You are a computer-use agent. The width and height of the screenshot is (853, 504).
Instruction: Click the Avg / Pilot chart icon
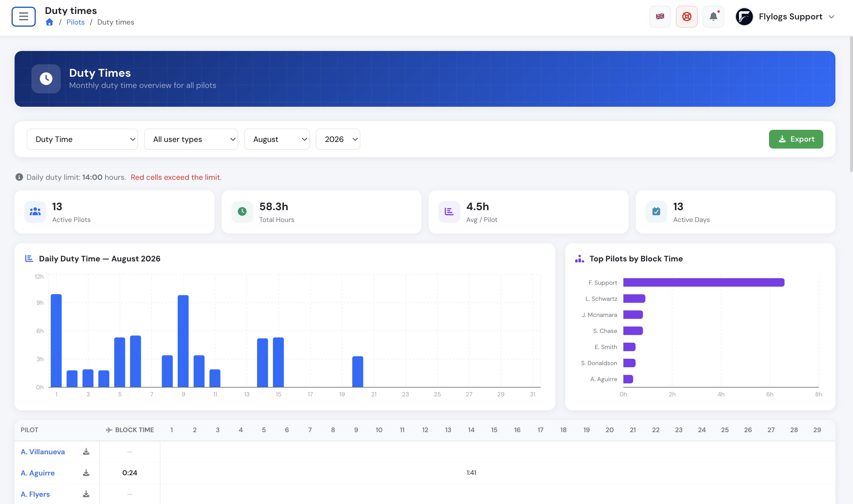(449, 212)
